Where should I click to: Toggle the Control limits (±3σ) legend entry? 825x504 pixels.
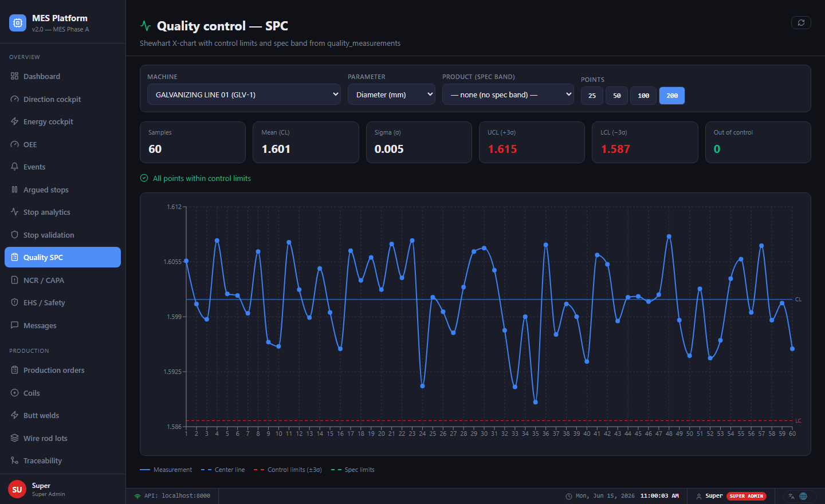[288, 470]
